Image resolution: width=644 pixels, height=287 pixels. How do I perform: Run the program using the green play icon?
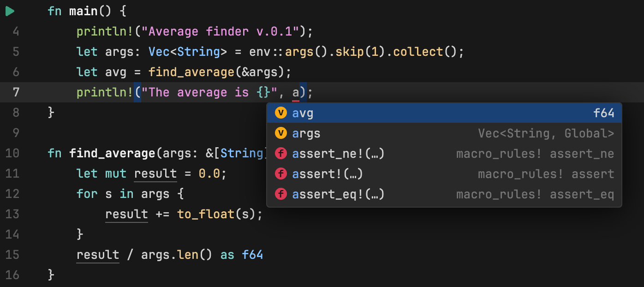(x=10, y=11)
